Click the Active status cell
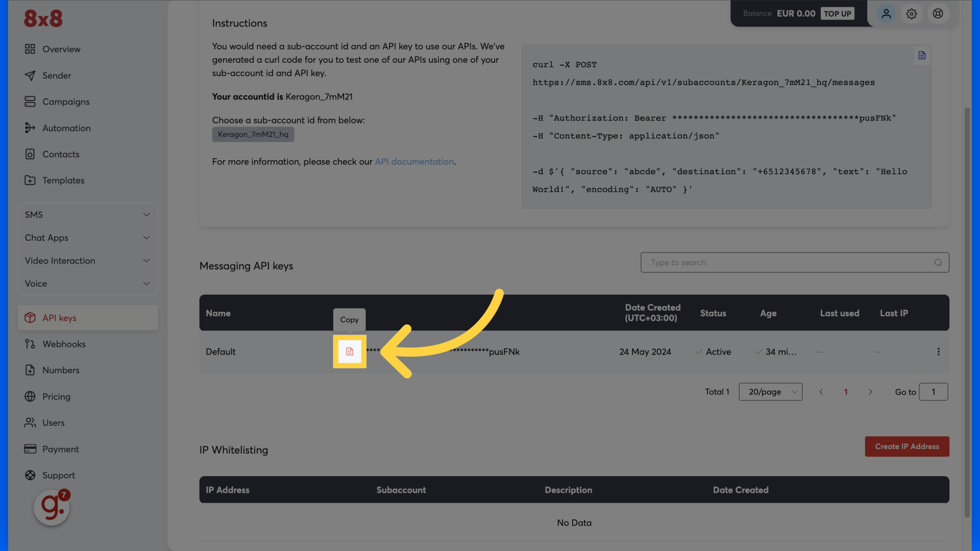This screenshot has width=980, height=551. point(713,352)
